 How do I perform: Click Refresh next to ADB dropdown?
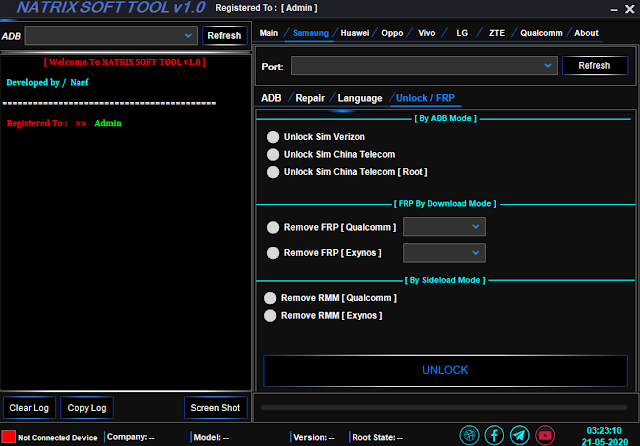224,36
